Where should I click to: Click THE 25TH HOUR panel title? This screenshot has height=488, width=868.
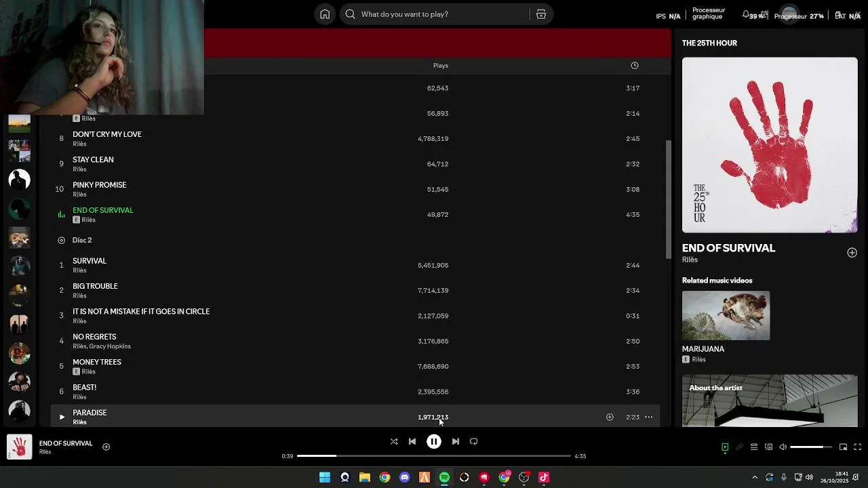click(x=709, y=43)
